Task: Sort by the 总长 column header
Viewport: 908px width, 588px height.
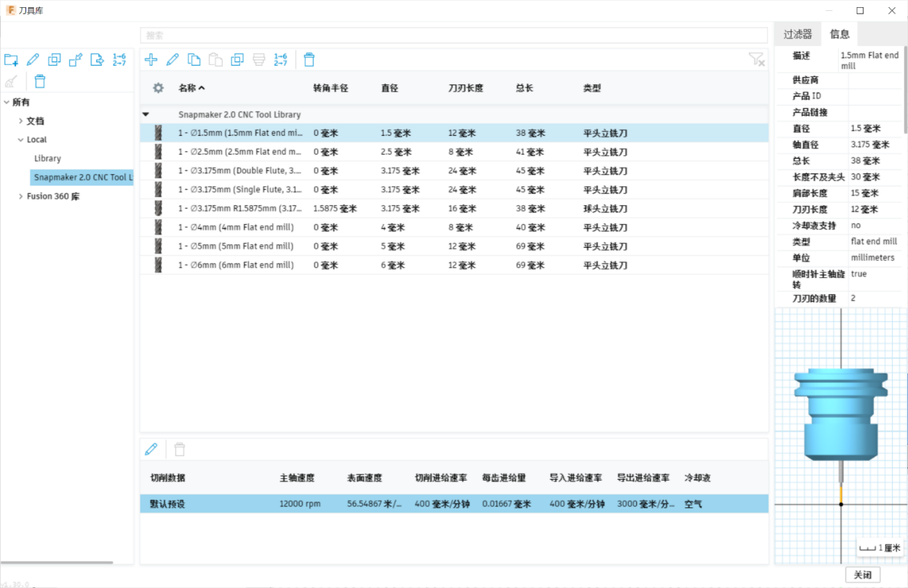Action: [524, 88]
